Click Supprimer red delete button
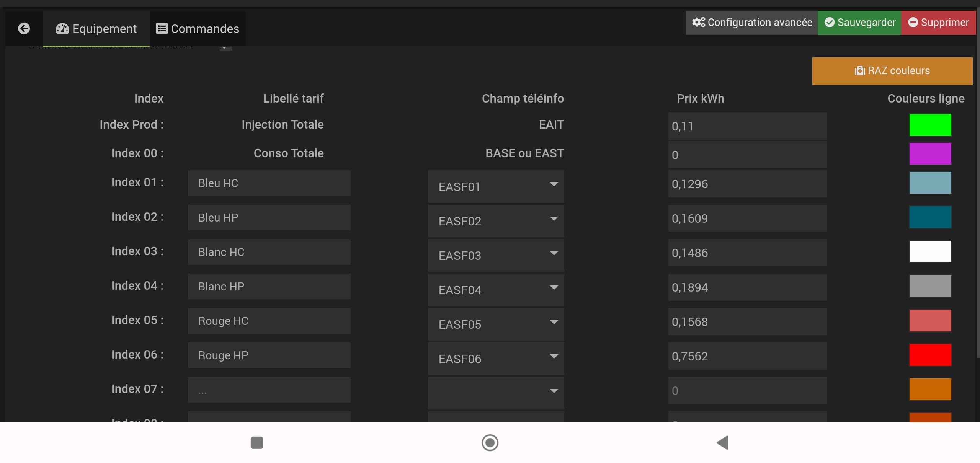The height and width of the screenshot is (463, 980). 938,23
